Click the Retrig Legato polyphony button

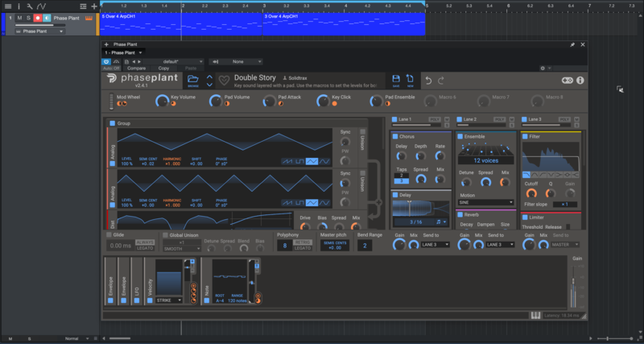click(302, 245)
